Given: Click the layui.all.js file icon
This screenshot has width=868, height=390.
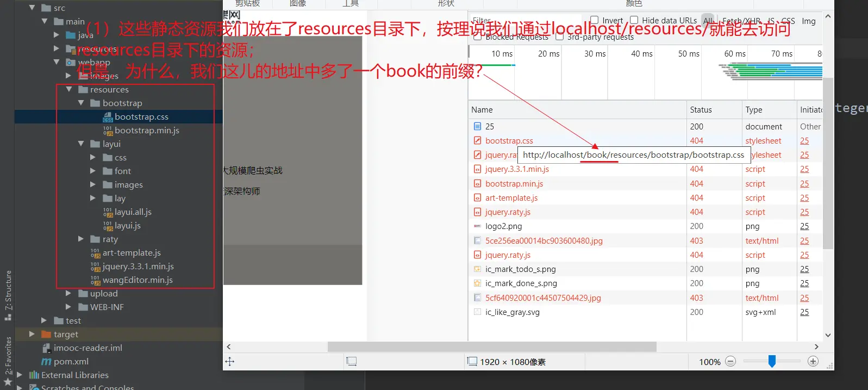Looking at the screenshot, I should 108,212.
